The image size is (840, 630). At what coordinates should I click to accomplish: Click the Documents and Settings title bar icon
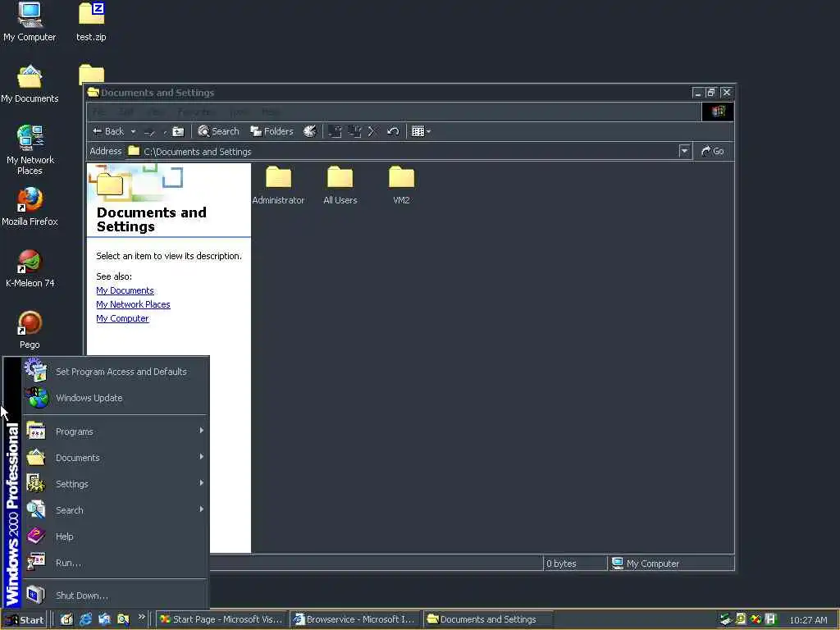tap(94, 92)
